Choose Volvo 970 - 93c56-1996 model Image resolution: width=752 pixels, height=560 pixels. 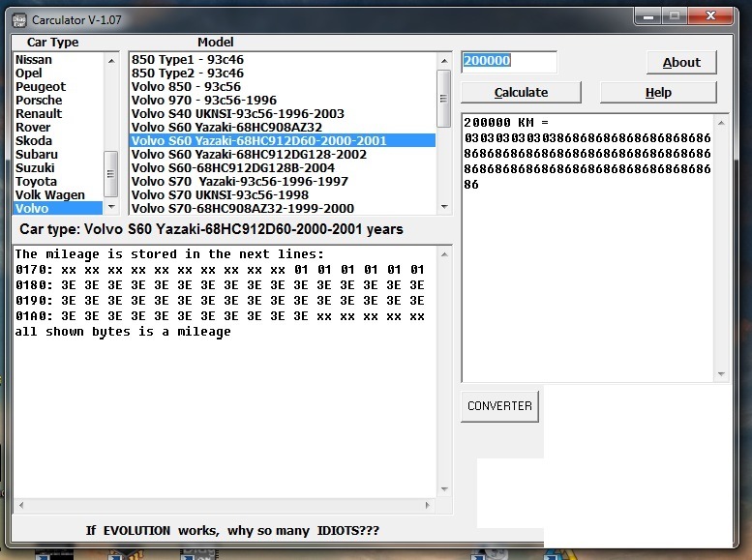tap(283, 100)
